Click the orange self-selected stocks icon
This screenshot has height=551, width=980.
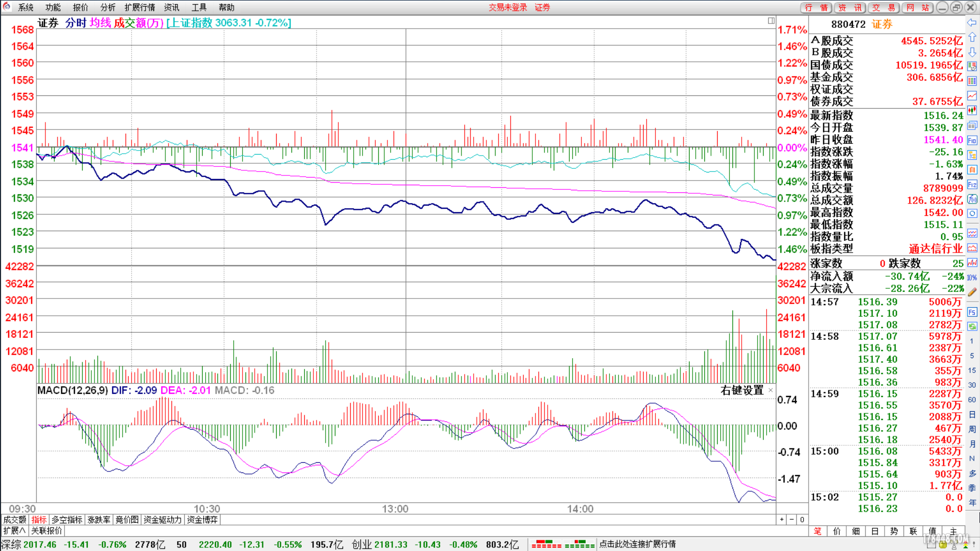tap(972, 169)
